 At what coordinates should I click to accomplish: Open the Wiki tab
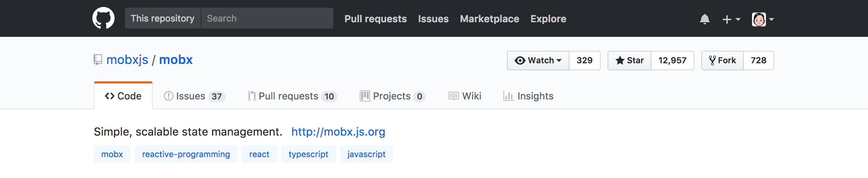pos(465,96)
